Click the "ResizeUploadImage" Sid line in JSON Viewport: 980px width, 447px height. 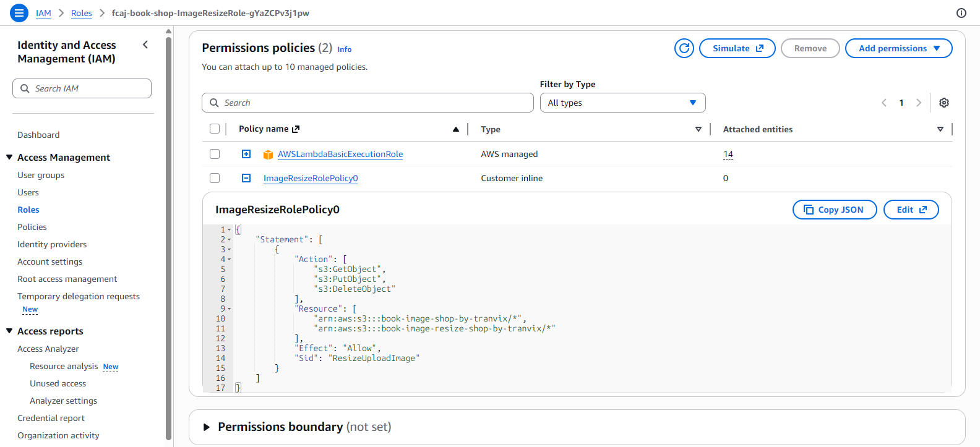pos(357,358)
